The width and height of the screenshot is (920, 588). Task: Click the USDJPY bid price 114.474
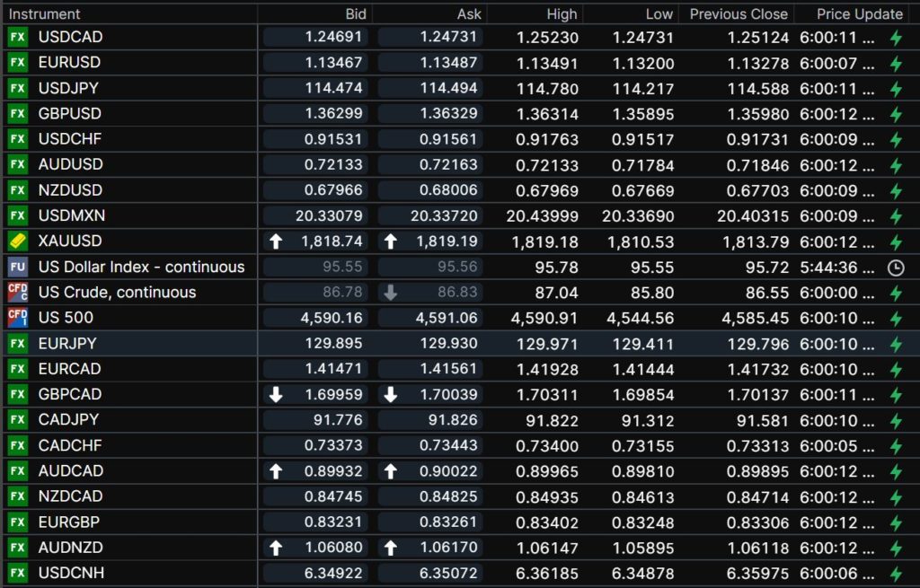coord(333,89)
